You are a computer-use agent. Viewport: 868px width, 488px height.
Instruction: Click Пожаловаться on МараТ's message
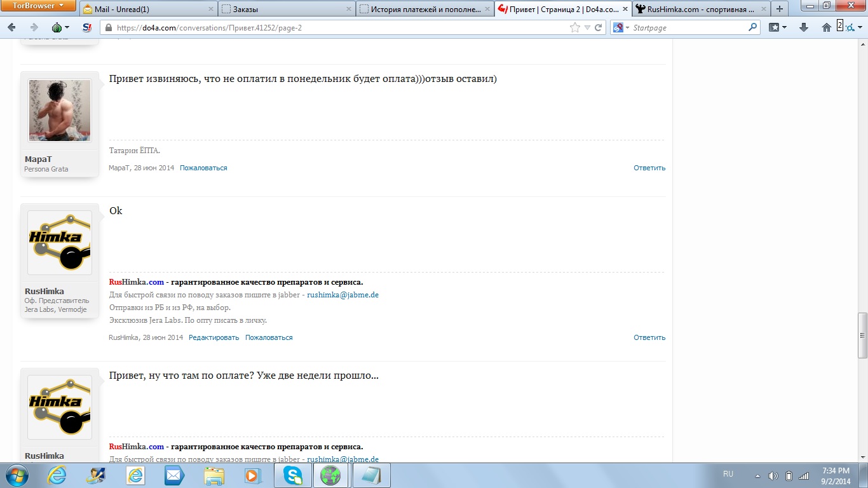click(203, 168)
